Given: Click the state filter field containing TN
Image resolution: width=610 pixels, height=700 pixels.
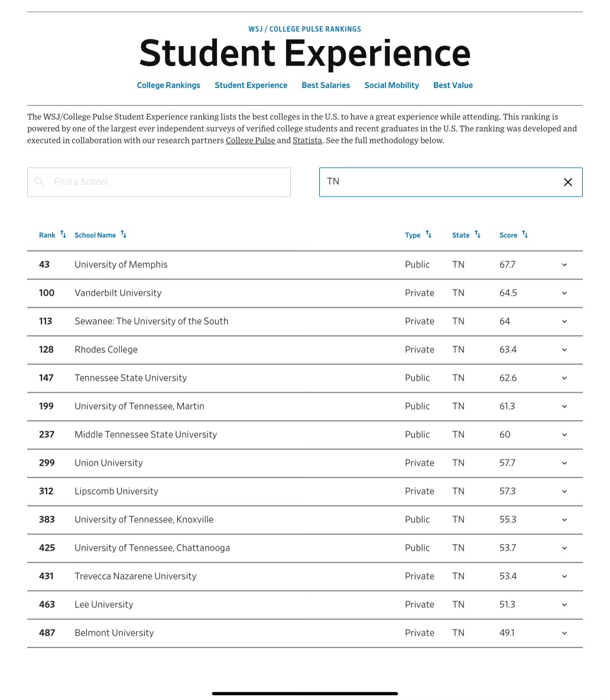Looking at the screenshot, I should pos(437,182).
